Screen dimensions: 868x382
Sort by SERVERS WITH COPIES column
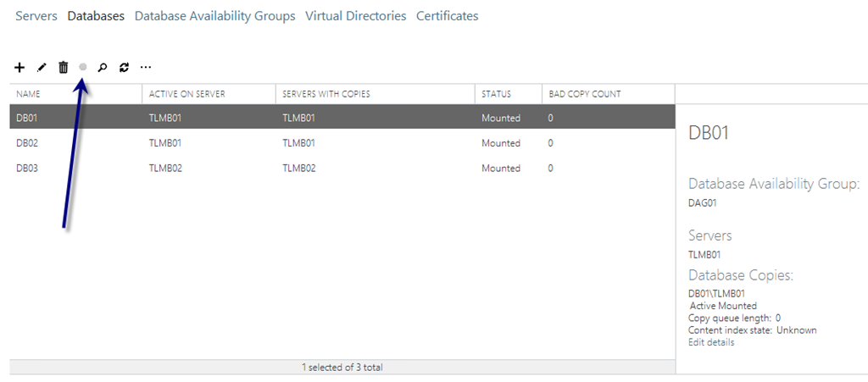pyautogui.click(x=376, y=94)
